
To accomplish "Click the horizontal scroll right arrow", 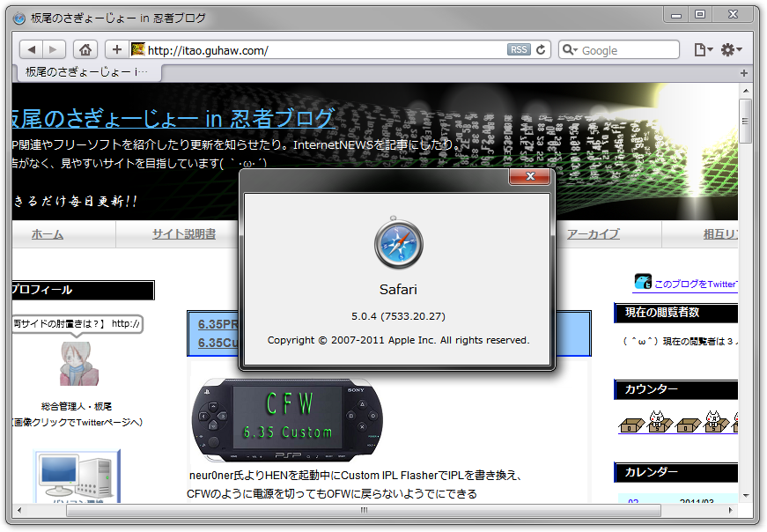I will click(730, 510).
